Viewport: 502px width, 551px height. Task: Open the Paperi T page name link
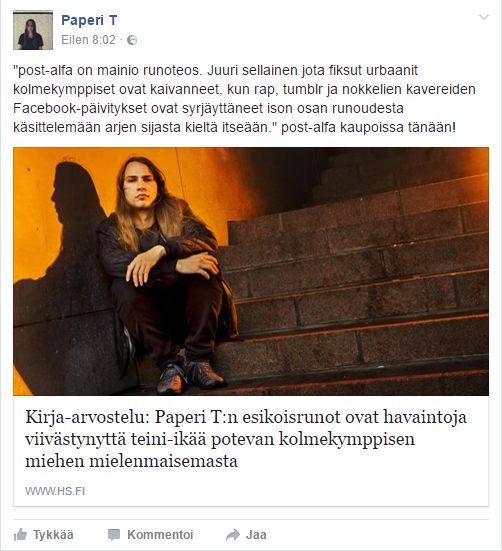[x=89, y=20]
